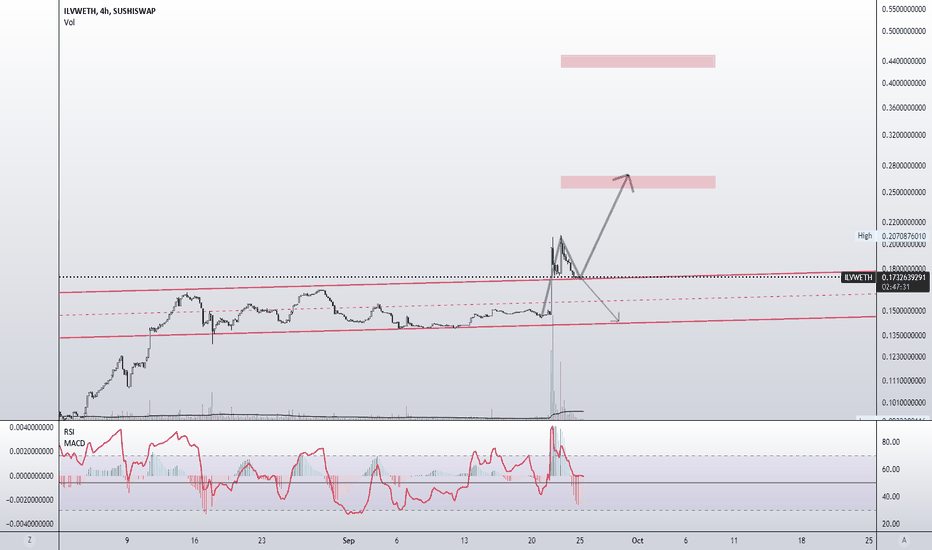The image size is (932, 550).
Task: Click the A auto-scale button at bottom-right
Action: [x=904, y=540]
